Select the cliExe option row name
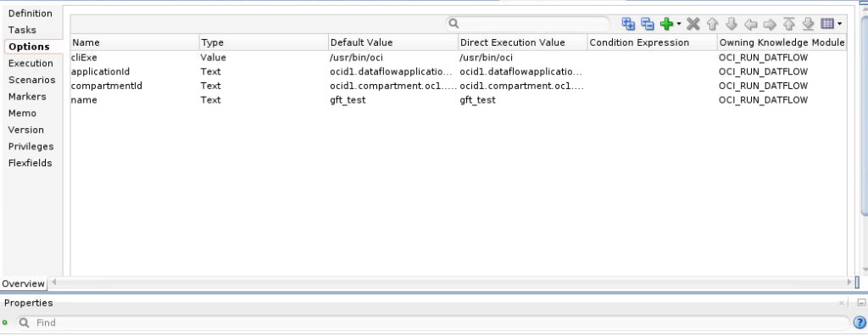 pyautogui.click(x=84, y=57)
